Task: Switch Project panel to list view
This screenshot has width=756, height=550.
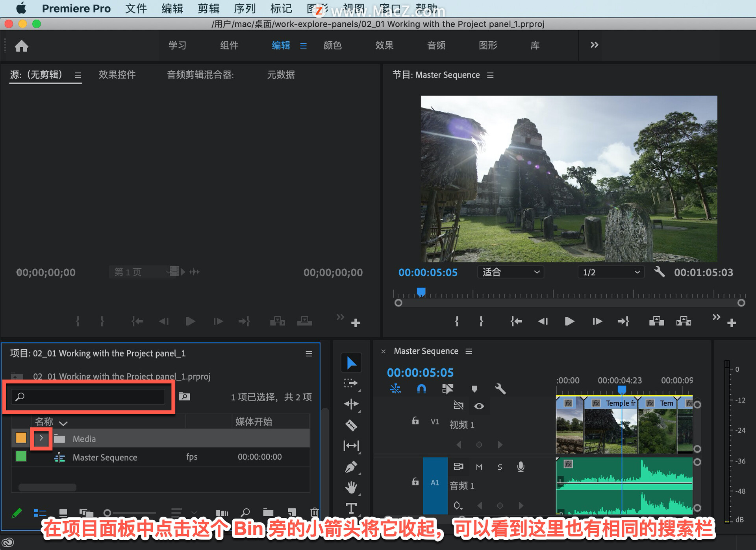Action: 40,513
